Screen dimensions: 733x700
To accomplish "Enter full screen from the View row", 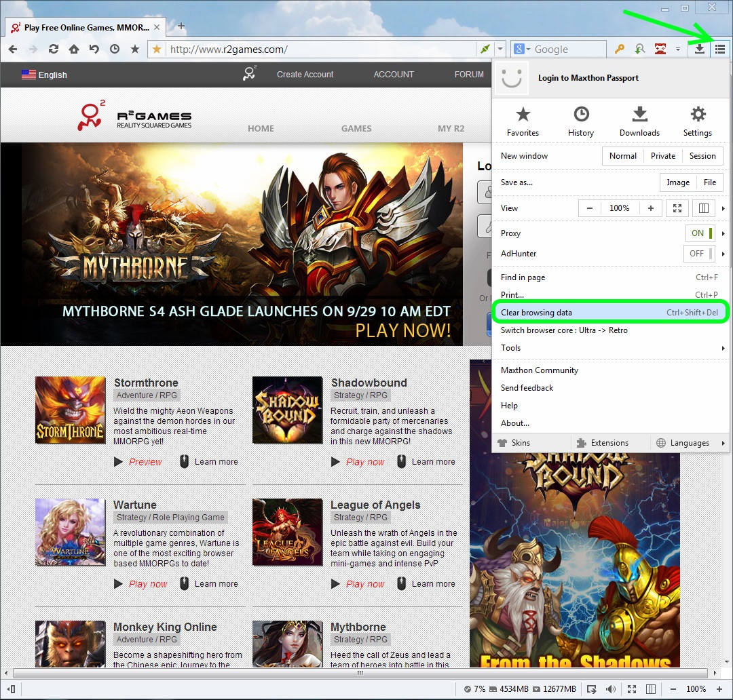I will (677, 208).
